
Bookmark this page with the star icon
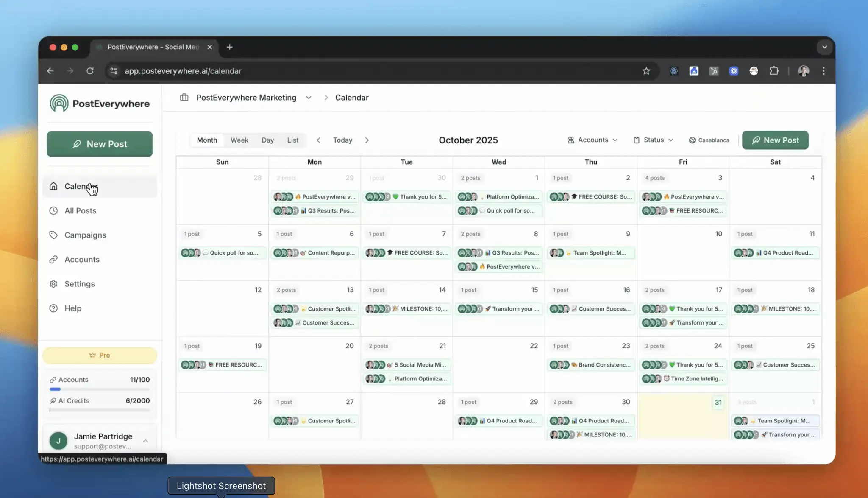[x=646, y=71]
